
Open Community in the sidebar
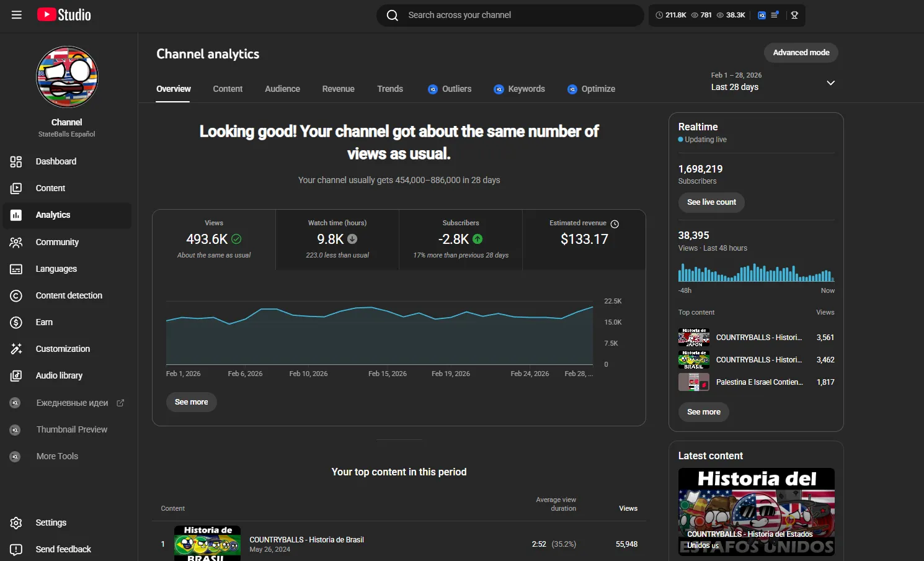pos(67,242)
